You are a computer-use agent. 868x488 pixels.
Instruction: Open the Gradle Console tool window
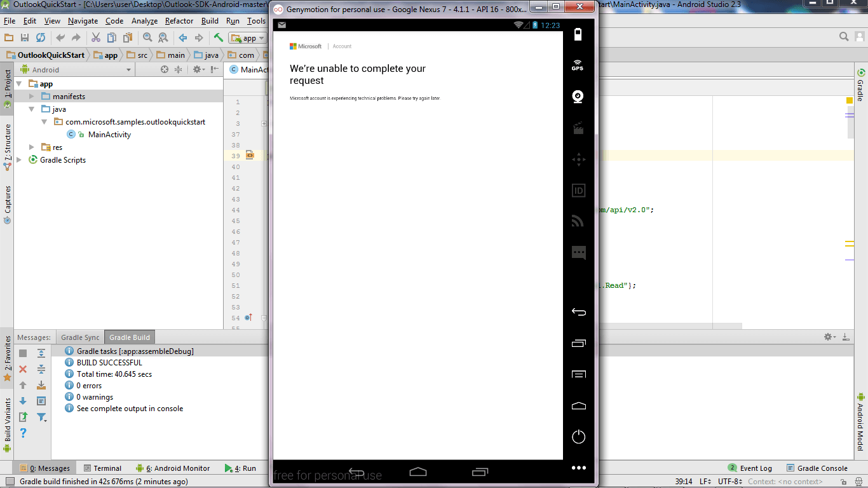click(x=817, y=468)
